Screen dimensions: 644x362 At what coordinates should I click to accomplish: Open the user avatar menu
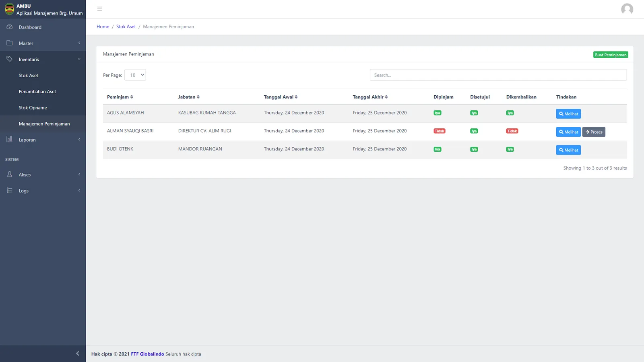click(627, 9)
